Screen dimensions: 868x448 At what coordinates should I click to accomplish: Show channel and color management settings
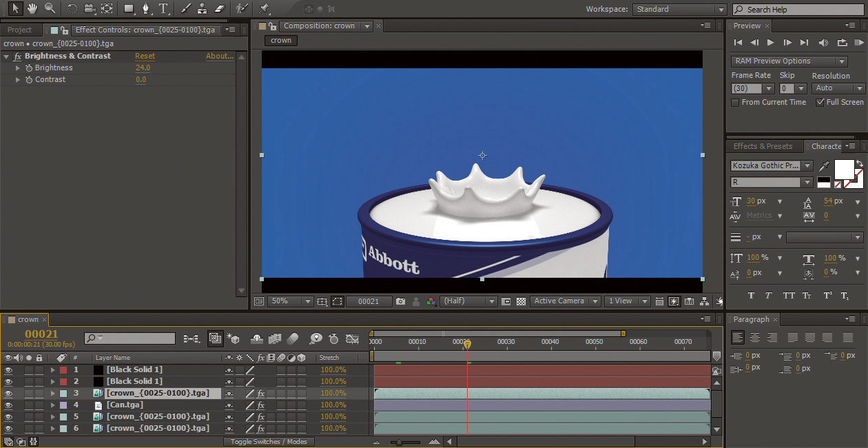pos(431,301)
